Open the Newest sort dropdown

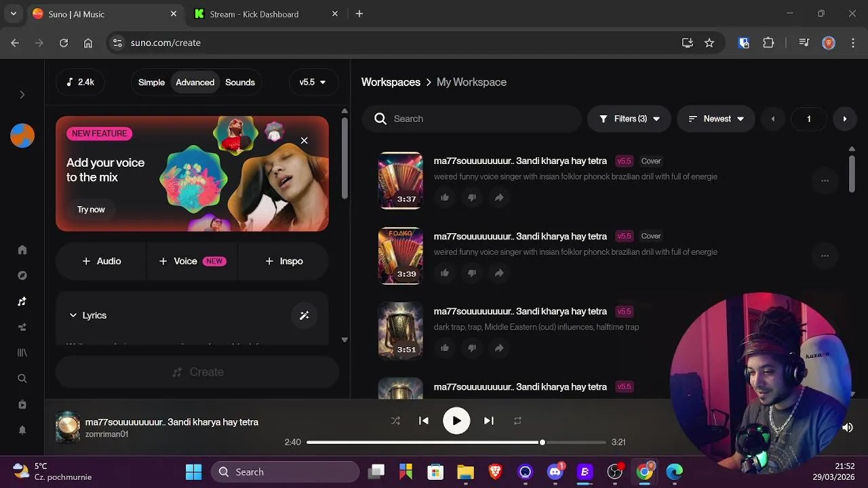715,119
